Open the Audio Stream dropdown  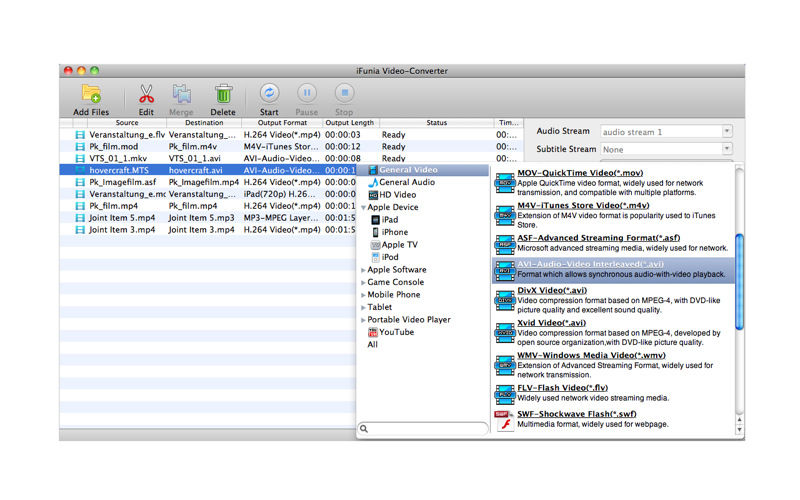pyautogui.click(x=666, y=131)
